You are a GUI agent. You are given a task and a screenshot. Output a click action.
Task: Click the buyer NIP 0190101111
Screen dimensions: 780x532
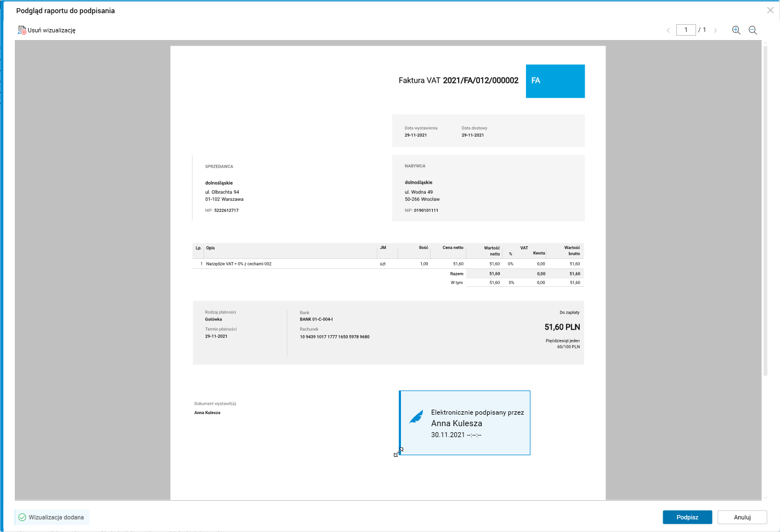click(426, 211)
